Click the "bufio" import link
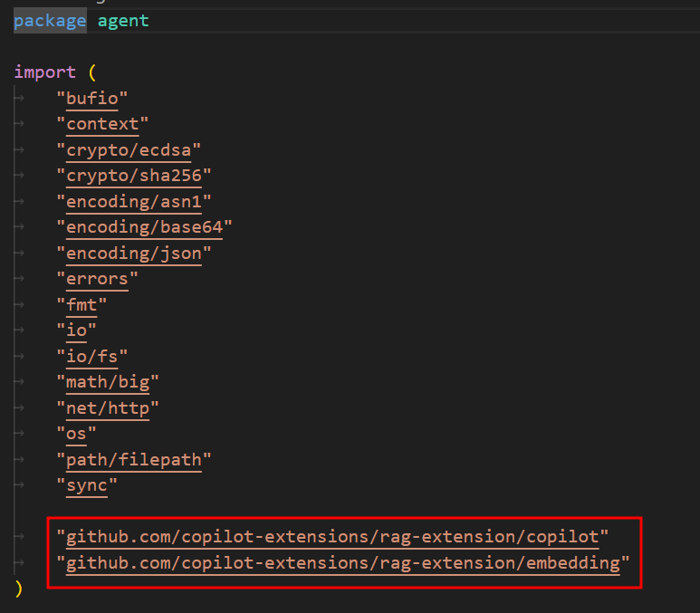 (92, 99)
